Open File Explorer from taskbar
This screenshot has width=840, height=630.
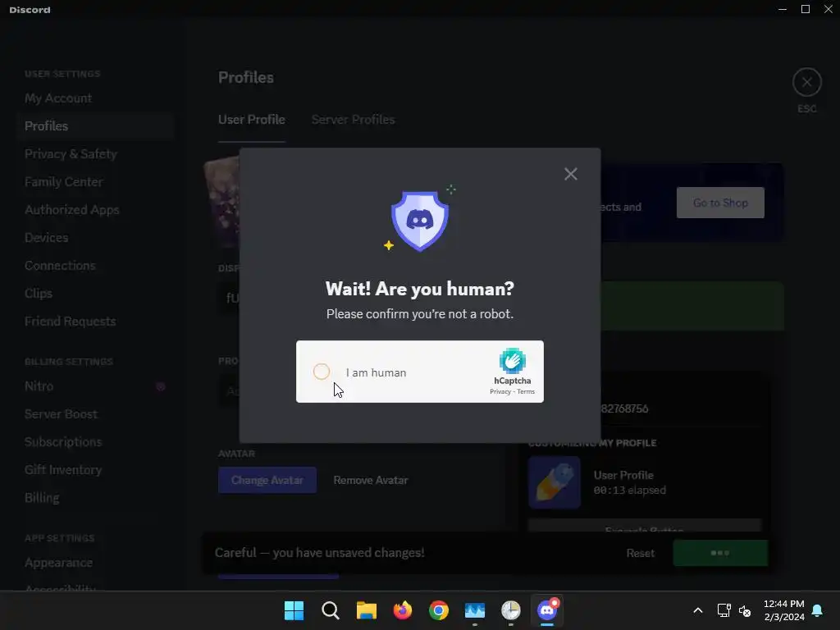pyautogui.click(x=367, y=610)
